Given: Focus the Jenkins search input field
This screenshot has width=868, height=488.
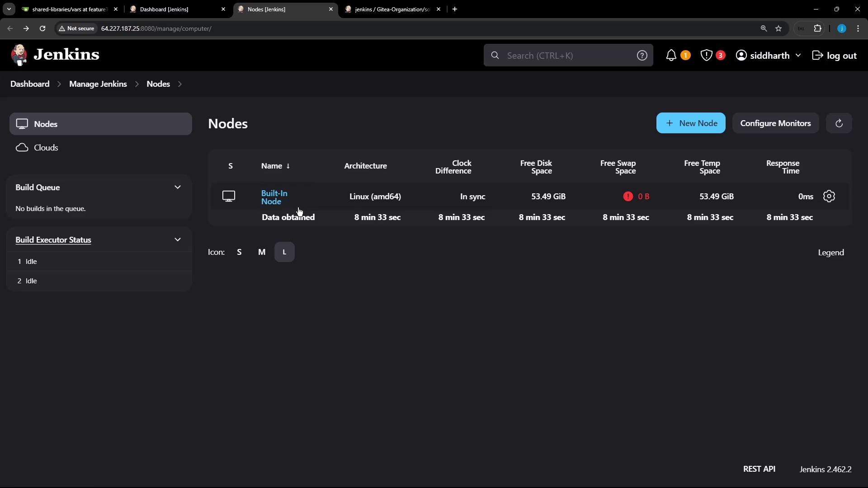Looking at the screenshot, I should (565, 56).
